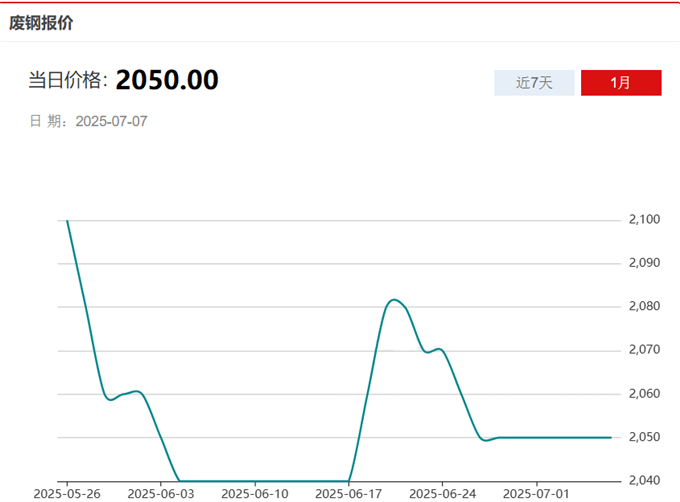Click x-axis label 2025-05-26
The image size is (680, 502).
[67, 493]
